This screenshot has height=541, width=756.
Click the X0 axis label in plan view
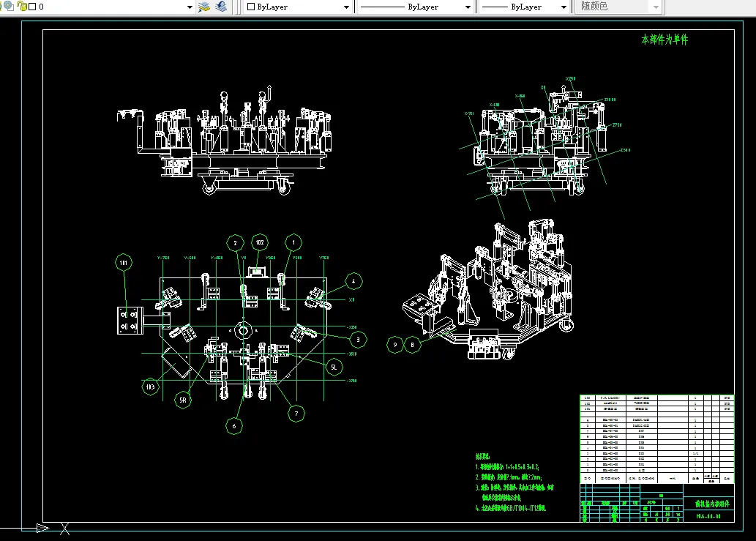point(351,300)
